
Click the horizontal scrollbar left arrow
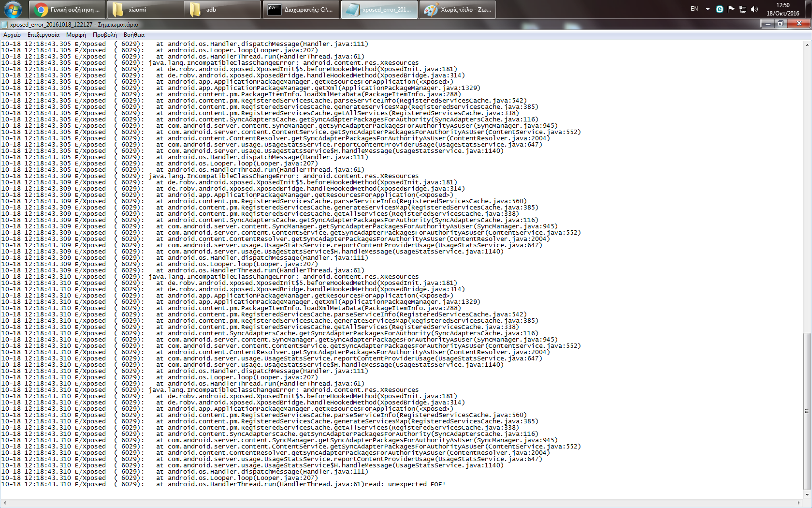point(4,503)
